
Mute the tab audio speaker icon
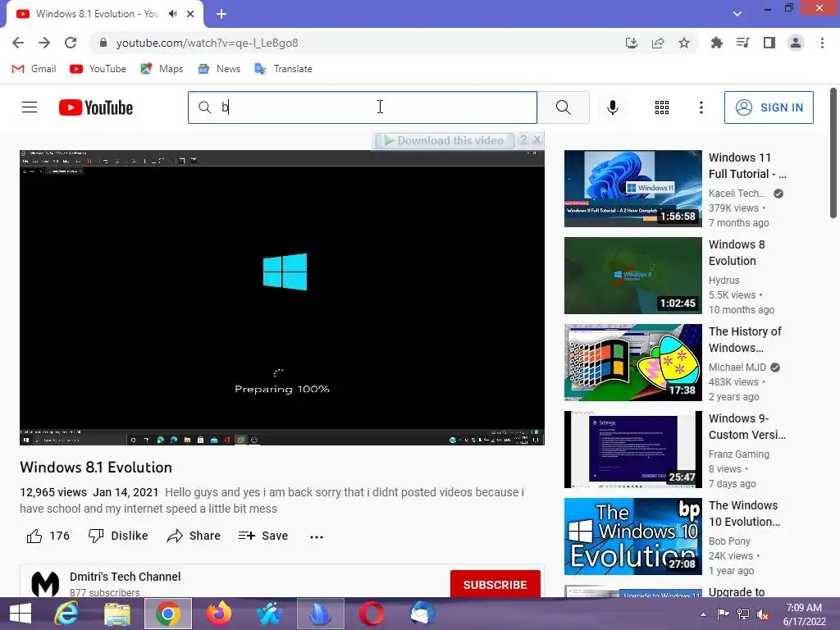coord(172,14)
